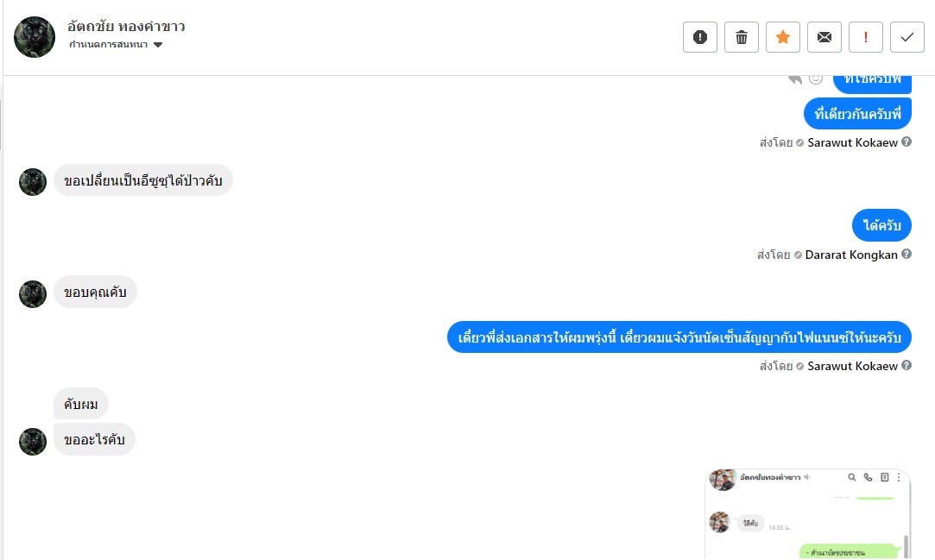Click the contact name อัตถชัย ทองคำขาว
The image size is (935, 560).
(x=126, y=26)
